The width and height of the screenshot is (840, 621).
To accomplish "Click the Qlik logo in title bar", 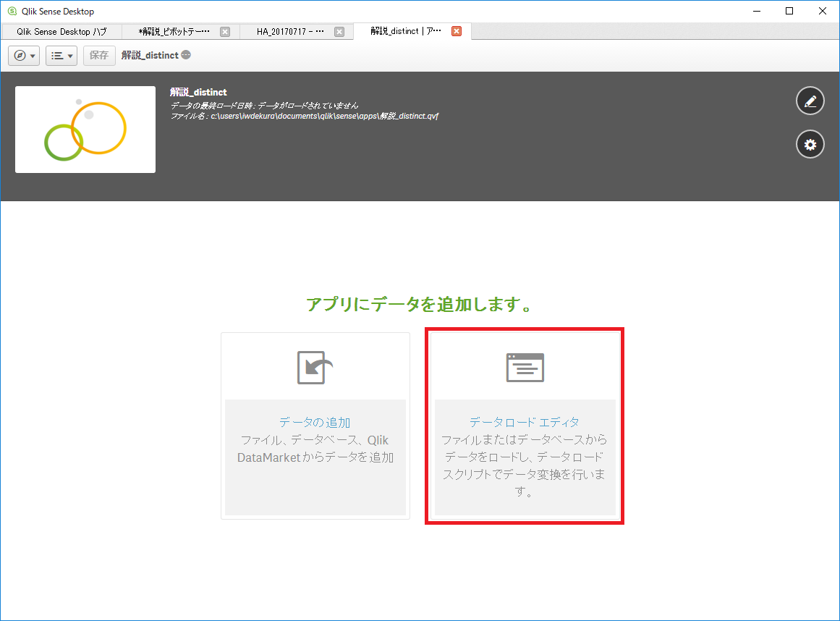I will click(x=12, y=12).
